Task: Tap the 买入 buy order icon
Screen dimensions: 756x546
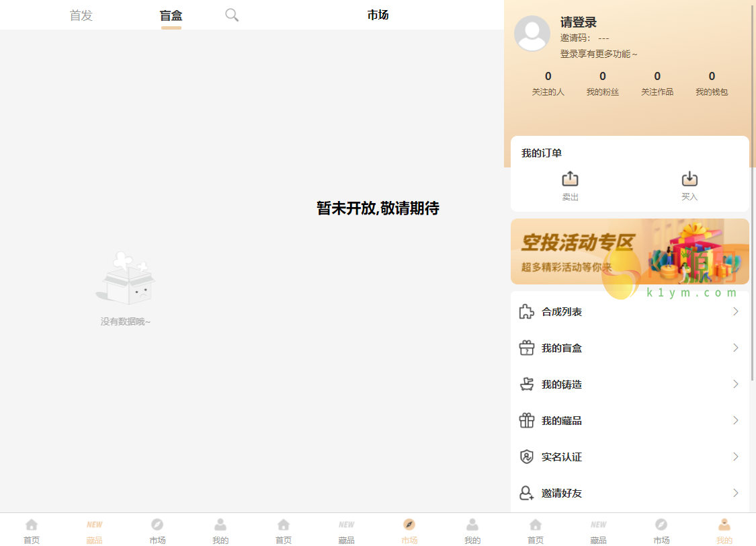Action: pos(689,179)
